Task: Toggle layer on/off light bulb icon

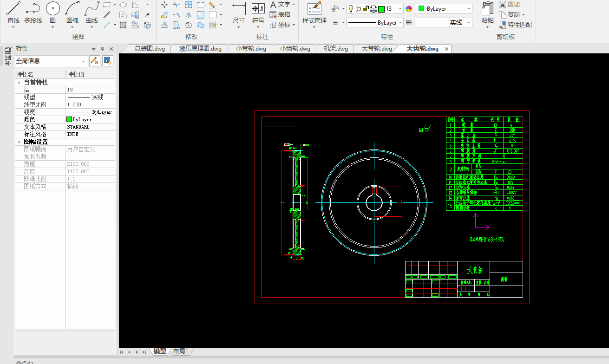Action: point(351,9)
